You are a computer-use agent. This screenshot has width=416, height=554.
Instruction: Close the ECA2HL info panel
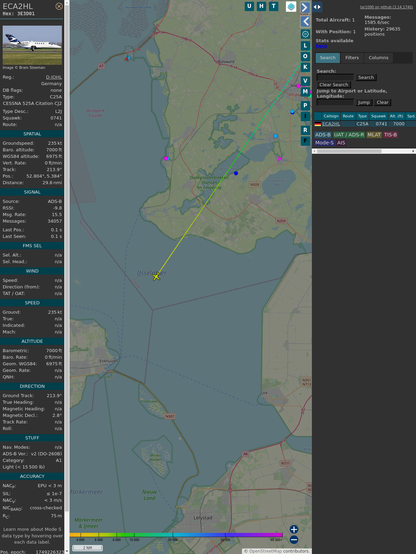(59, 6)
